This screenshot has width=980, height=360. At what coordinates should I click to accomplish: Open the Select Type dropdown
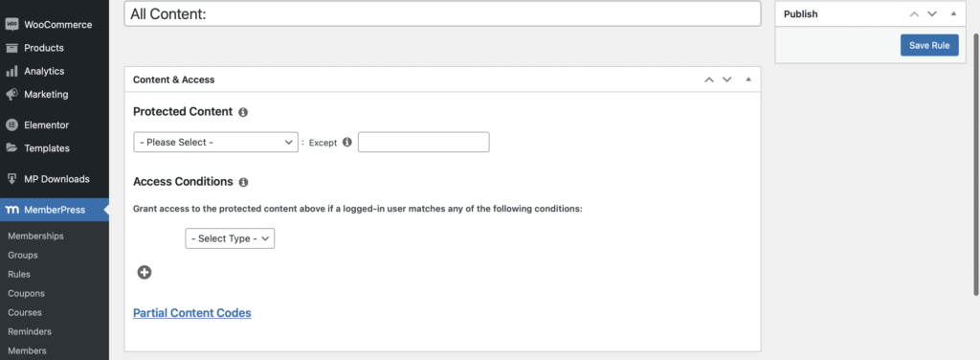coord(230,238)
